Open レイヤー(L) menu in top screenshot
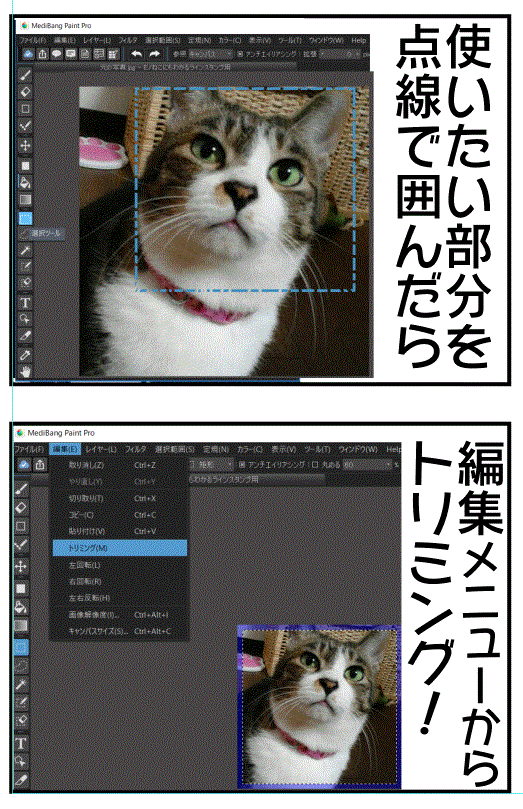 click(97, 40)
